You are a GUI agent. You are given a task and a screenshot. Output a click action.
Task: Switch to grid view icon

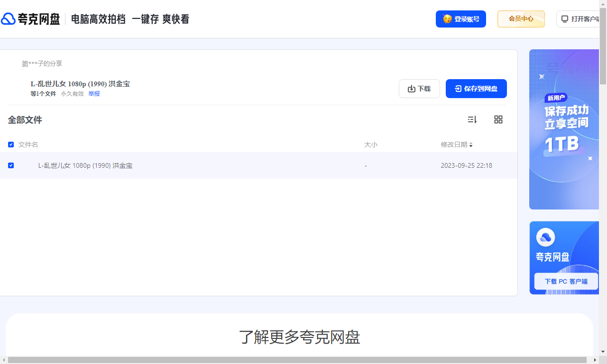tap(498, 119)
